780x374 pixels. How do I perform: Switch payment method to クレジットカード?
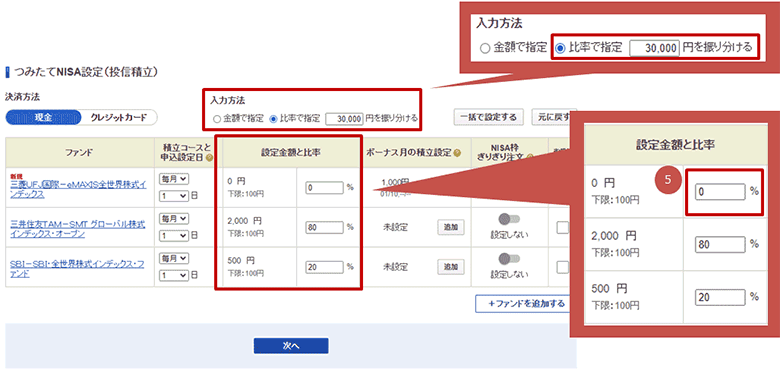tap(119, 118)
